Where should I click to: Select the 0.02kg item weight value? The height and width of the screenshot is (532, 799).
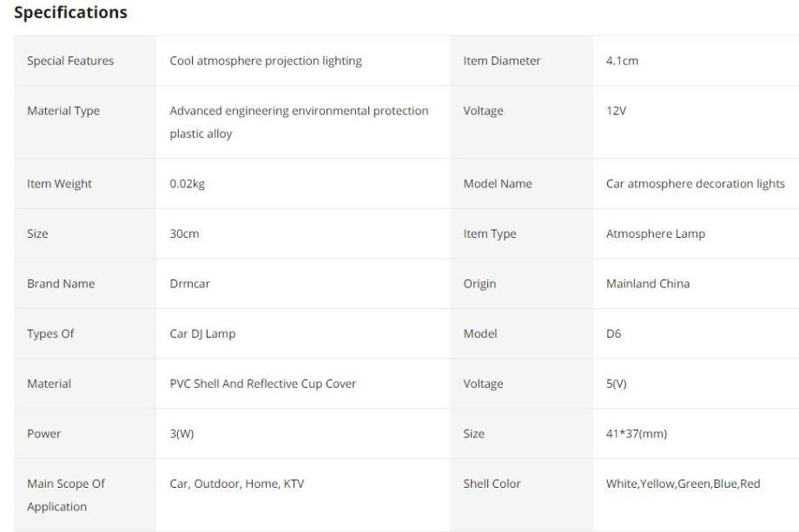(187, 184)
